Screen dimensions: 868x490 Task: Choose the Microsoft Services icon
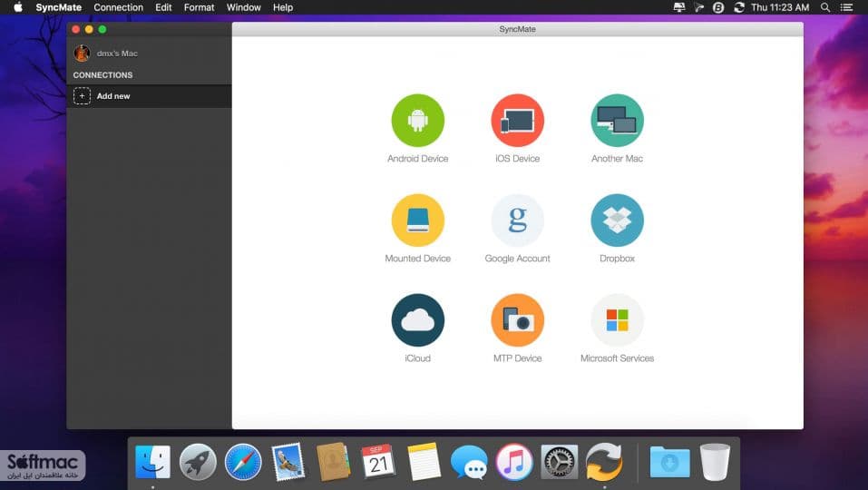pos(617,320)
